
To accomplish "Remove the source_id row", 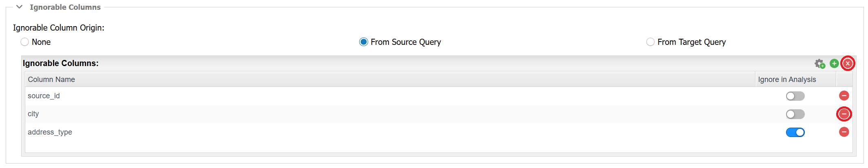I will coord(844,95).
